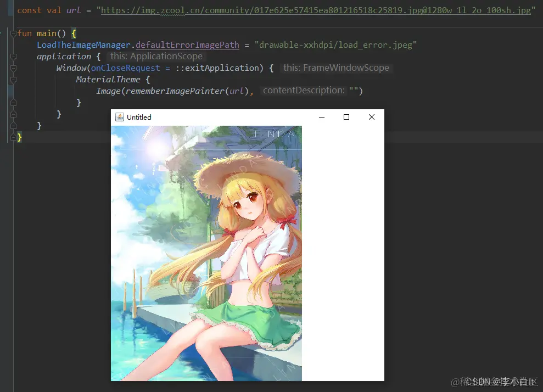Fold the application block in gutter
543x392 pixels.
point(13,57)
